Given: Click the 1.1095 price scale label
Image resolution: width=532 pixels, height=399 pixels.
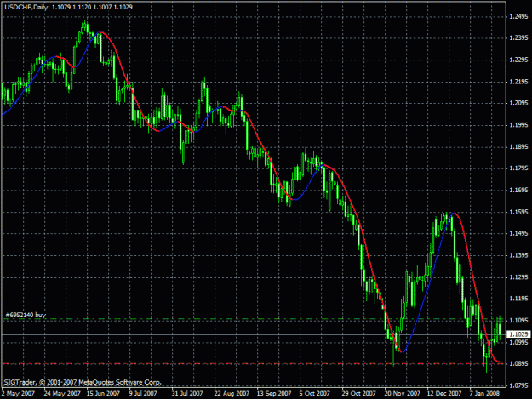Looking at the screenshot, I should pyautogui.click(x=518, y=321).
